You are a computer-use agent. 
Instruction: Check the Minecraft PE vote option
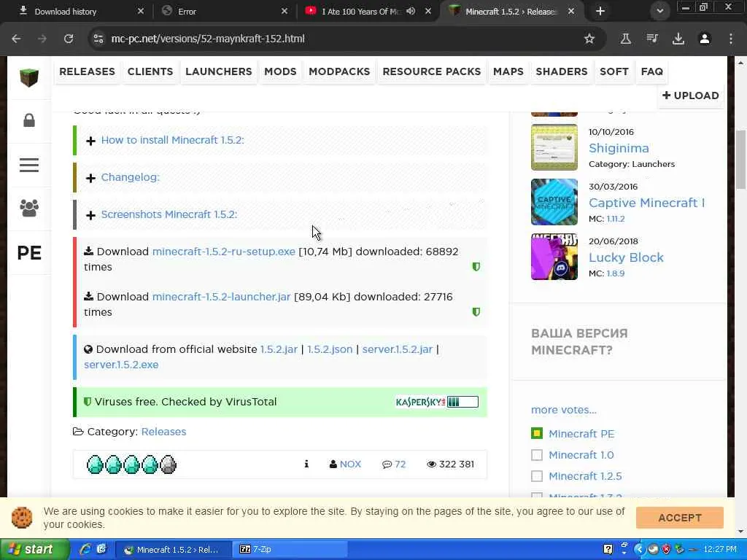(x=537, y=434)
